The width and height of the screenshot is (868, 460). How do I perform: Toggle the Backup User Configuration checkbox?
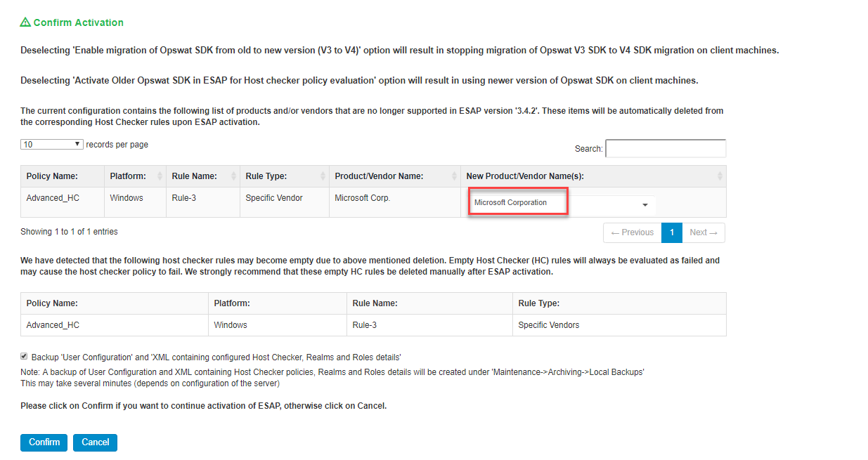point(24,357)
